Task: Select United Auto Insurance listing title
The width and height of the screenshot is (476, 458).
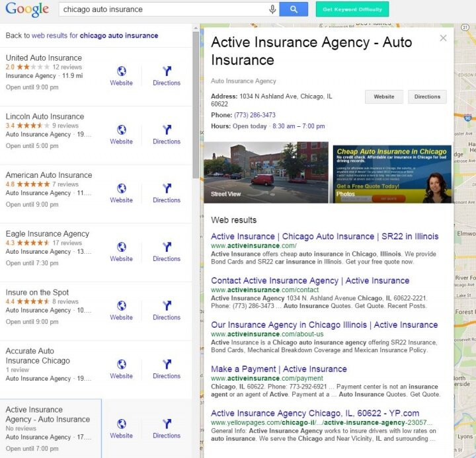Action: click(x=44, y=57)
